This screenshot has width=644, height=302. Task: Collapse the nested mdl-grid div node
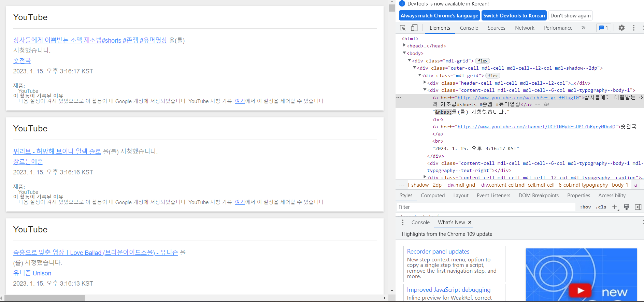tap(420, 75)
